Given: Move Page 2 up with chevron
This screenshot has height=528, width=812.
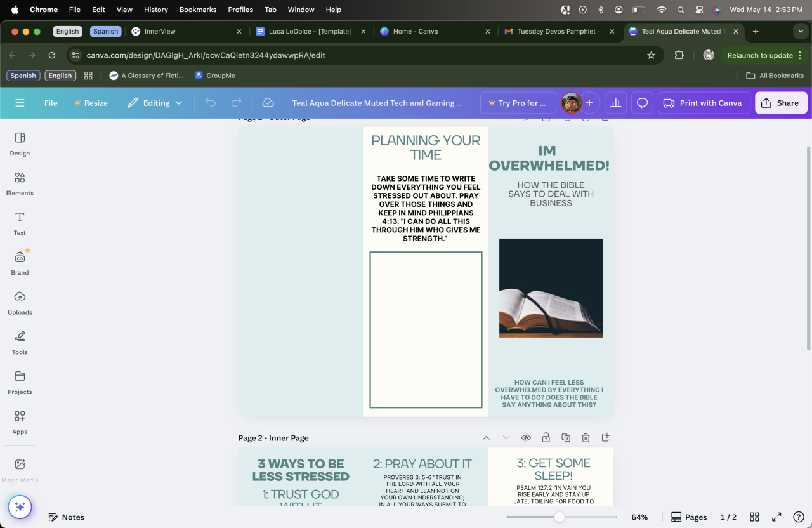Looking at the screenshot, I should click(486, 438).
